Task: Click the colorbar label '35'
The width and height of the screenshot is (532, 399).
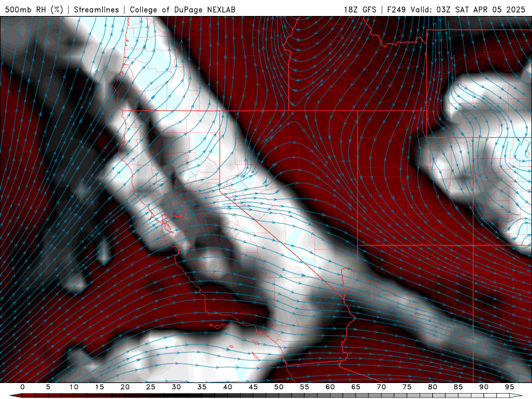Action: 202,387
